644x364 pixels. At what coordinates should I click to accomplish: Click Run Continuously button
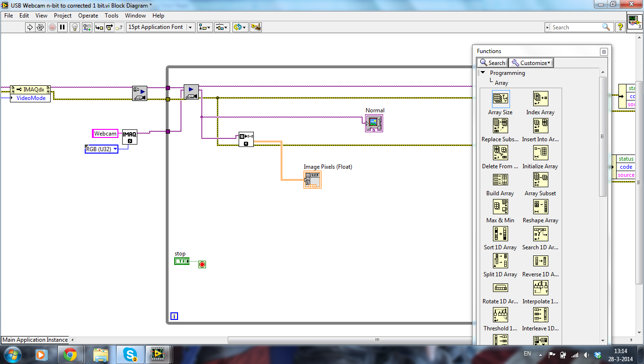pos(41,27)
